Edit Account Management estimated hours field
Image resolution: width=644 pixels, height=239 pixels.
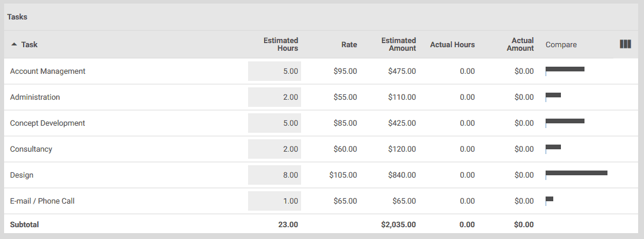275,71
